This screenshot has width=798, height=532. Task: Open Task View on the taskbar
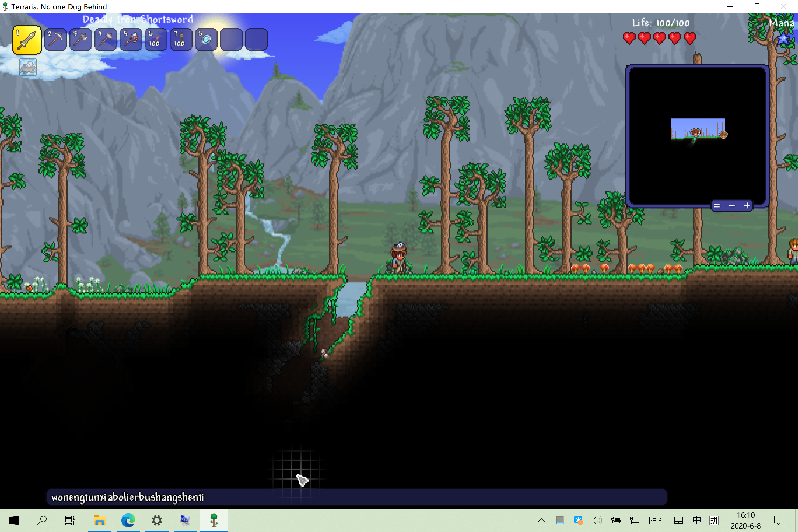(x=70, y=520)
